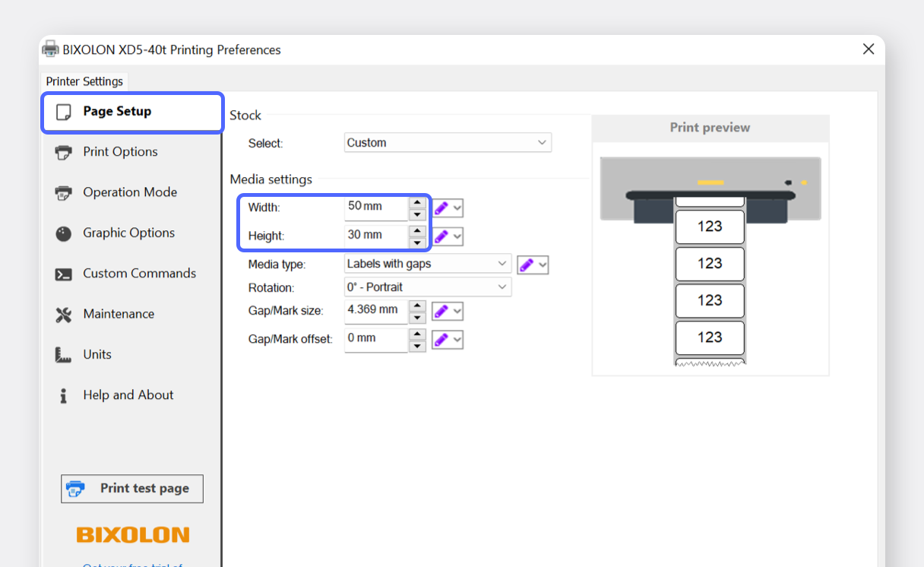Image resolution: width=924 pixels, height=567 pixels.
Task: Open the Rotation dropdown
Action: click(x=427, y=287)
